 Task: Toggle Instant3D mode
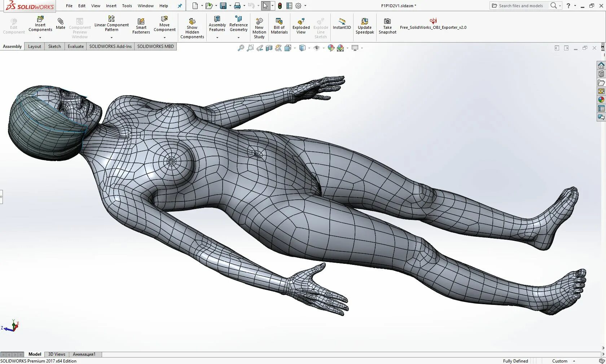(x=342, y=24)
